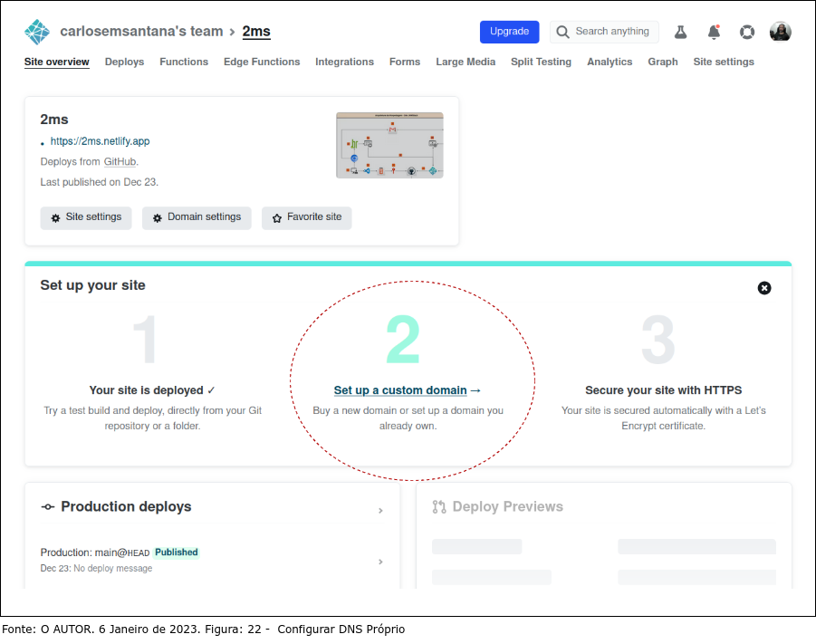Click the Deploy Previews pull-request icon
This screenshot has width=816, height=644.
point(438,506)
